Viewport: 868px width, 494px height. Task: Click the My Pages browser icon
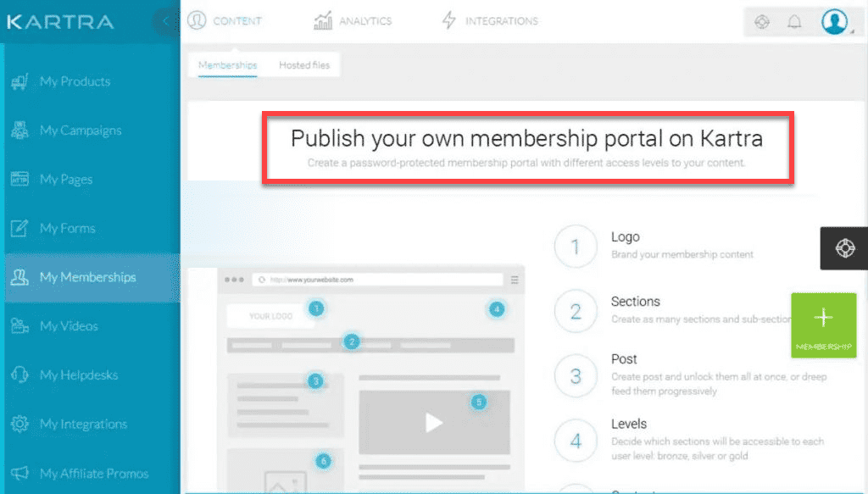pyautogui.click(x=19, y=180)
